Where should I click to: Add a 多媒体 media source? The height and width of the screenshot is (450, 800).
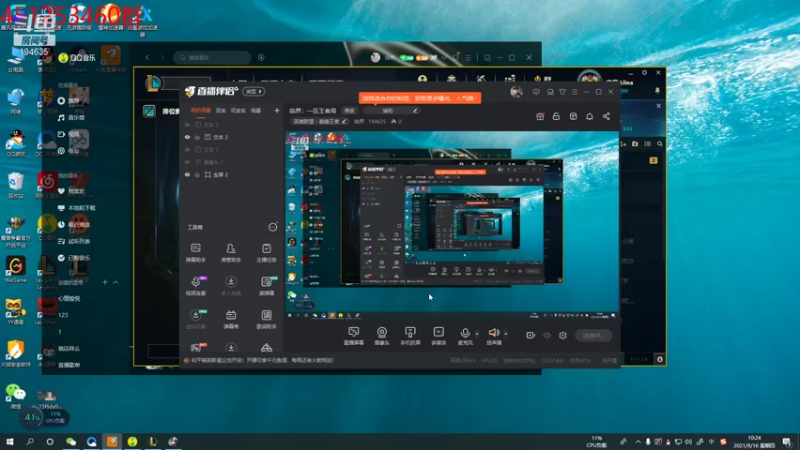click(438, 336)
